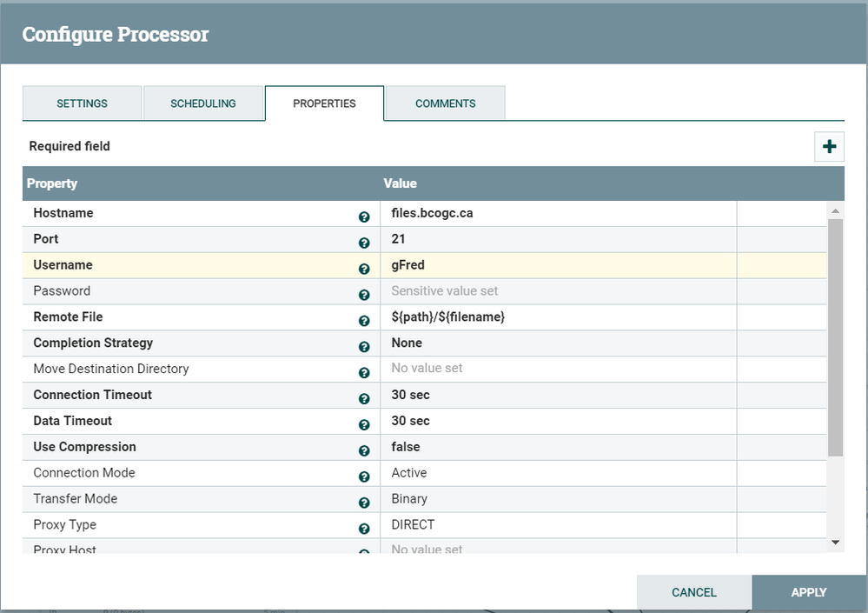Open the Scheduling tab
The image size is (868, 613).
[x=202, y=103]
